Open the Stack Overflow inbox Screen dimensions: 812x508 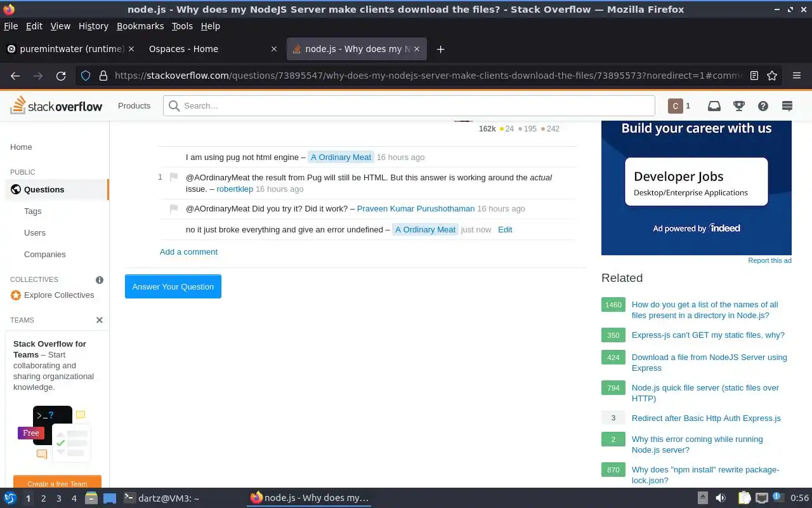[714, 106]
